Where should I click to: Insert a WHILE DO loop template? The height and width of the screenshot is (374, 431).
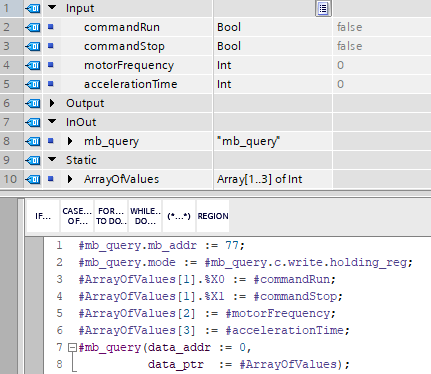click(x=145, y=216)
